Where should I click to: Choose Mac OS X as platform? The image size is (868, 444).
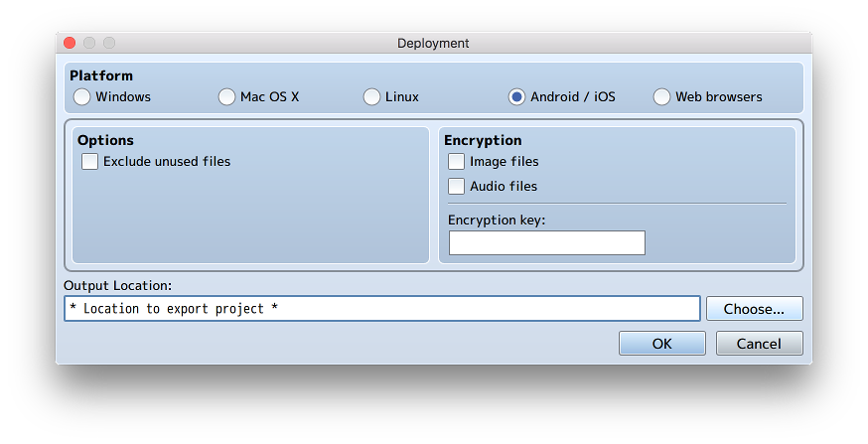click(x=227, y=97)
